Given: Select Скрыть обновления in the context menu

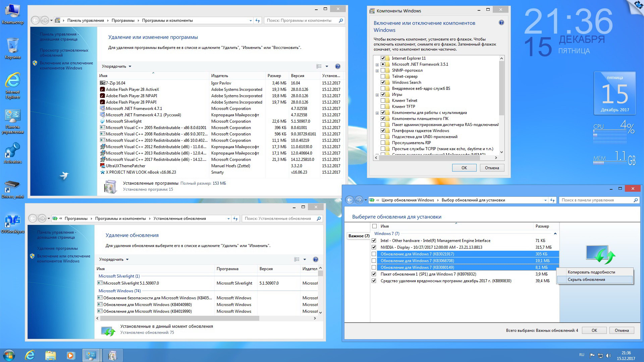Looking at the screenshot, I should pyautogui.click(x=586, y=280).
